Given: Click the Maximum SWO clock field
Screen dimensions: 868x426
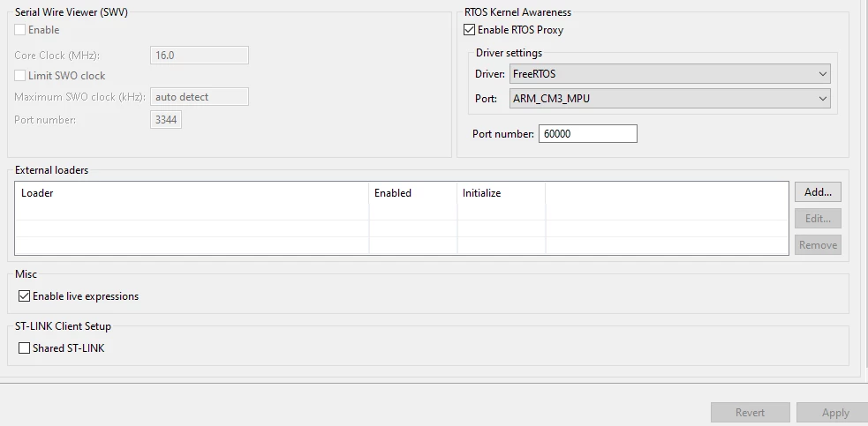Looking at the screenshot, I should (x=200, y=97).
